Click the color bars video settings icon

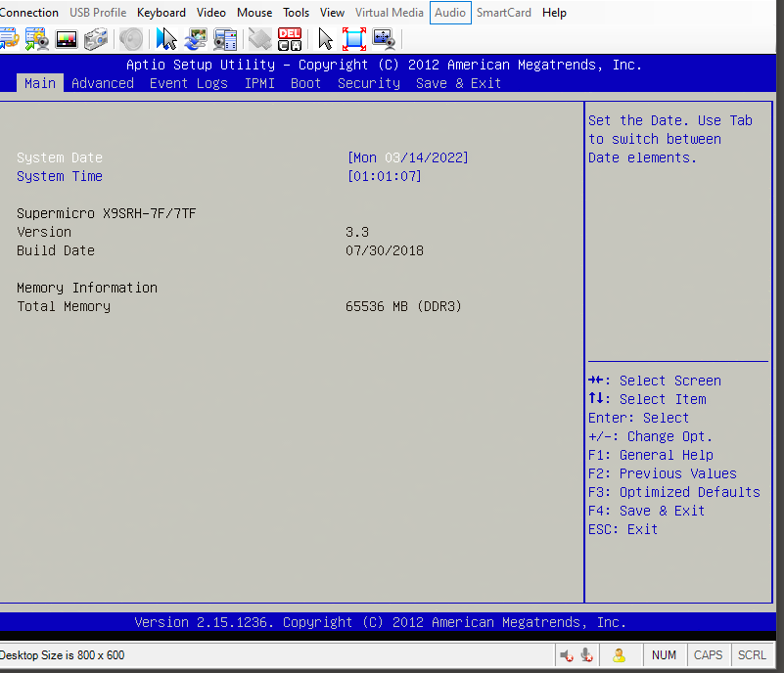[x=67, y=39]
